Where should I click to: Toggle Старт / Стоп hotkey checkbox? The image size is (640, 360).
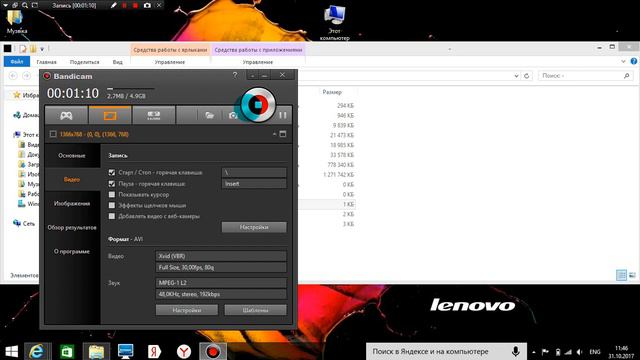pos(112,172)
